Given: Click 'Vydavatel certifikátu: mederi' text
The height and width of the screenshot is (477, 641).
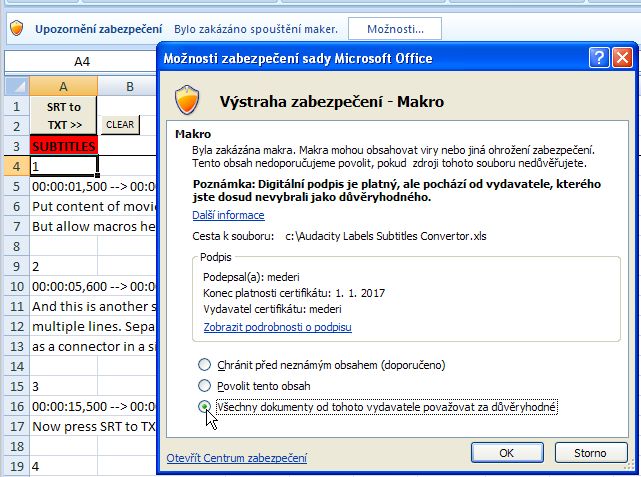Looking at the screenshot, I should pos(272,309).
